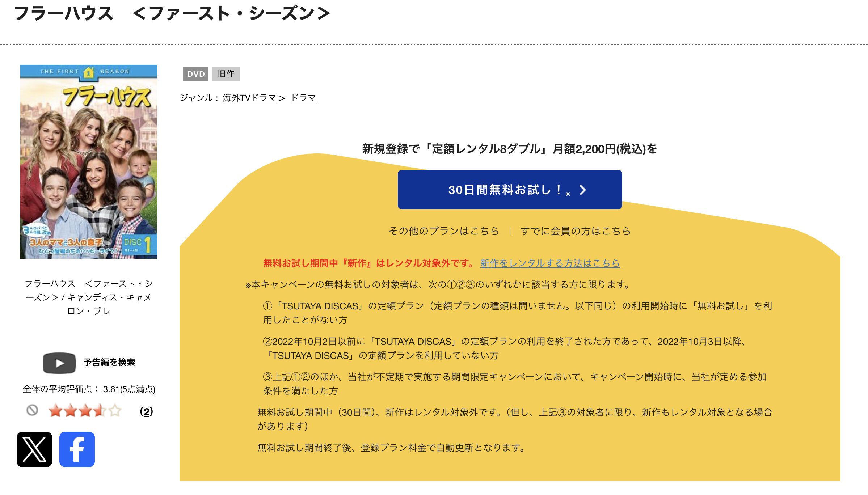Go to 海外TVドラマ genre
Screen dimensions: 868x495
249,98
